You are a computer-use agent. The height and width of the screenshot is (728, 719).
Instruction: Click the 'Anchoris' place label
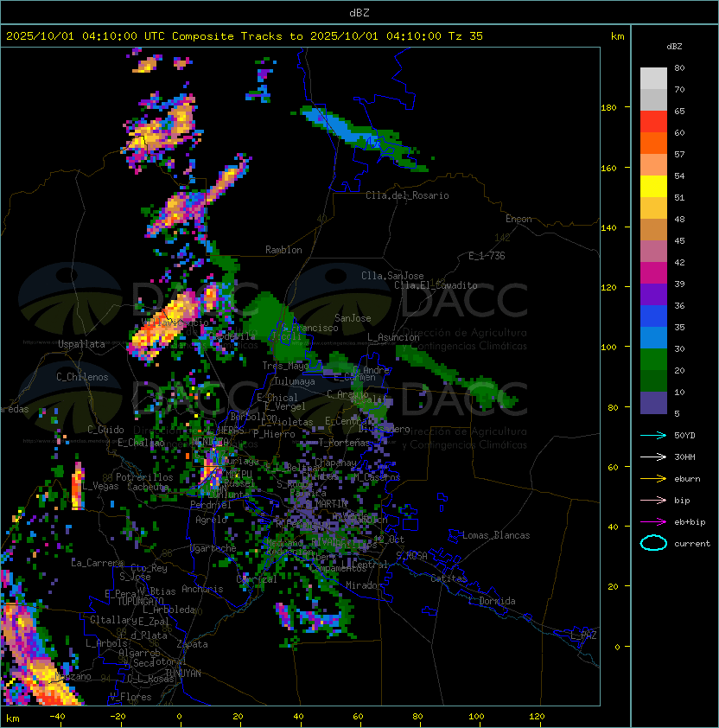(x=202, y=589)
